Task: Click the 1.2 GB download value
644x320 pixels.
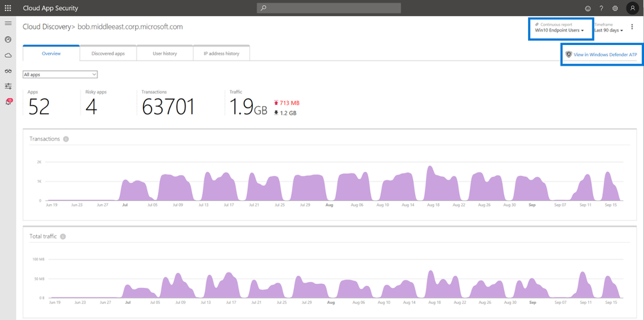Action: (288, 113)
